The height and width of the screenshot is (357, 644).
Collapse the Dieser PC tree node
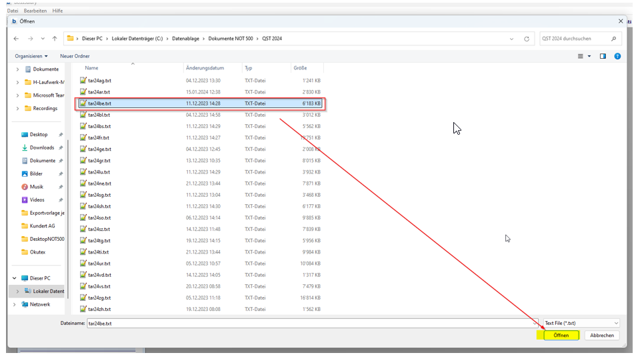click(x=15, y=278)
